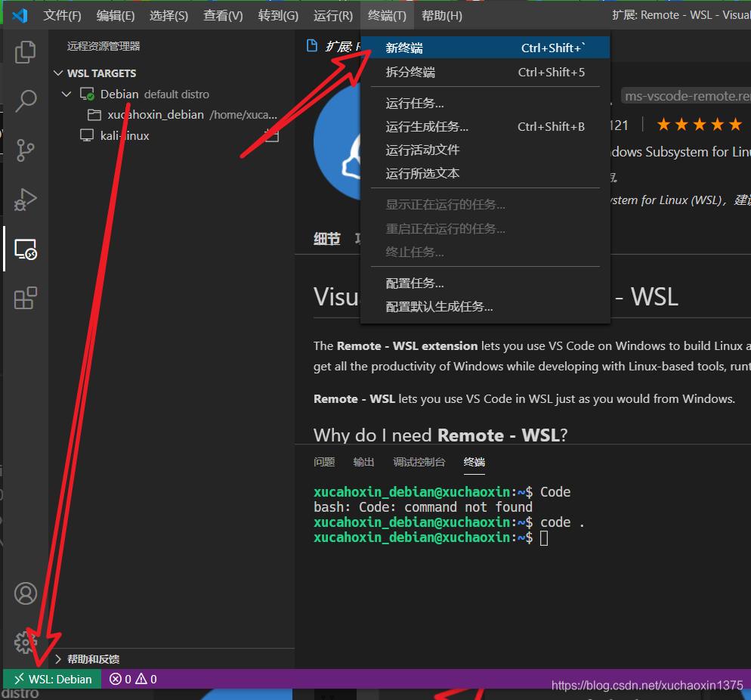Open the Explorer view in activity bar
This screenshot has height=700, width=751.
point(26,51)
